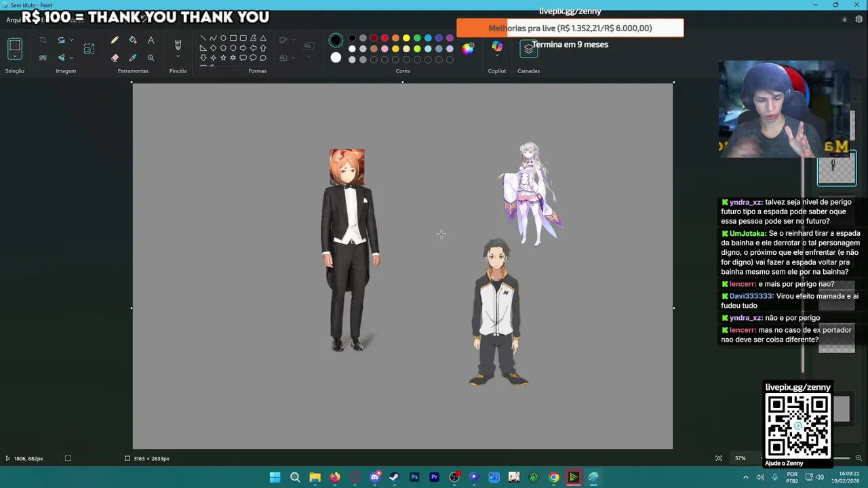868x488 pixels.
Task: Open the Edit colors wheel
Action: 468,48
